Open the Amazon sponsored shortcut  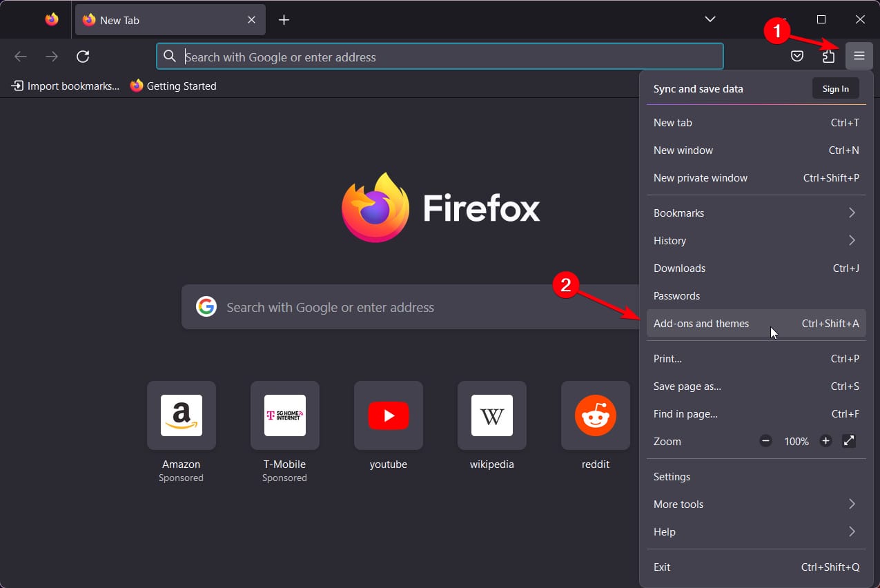[181, 415]
